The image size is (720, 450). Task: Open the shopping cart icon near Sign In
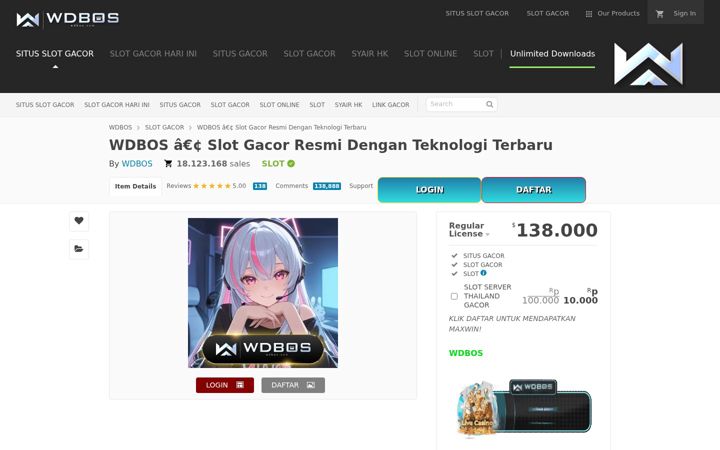coord(660,14)
